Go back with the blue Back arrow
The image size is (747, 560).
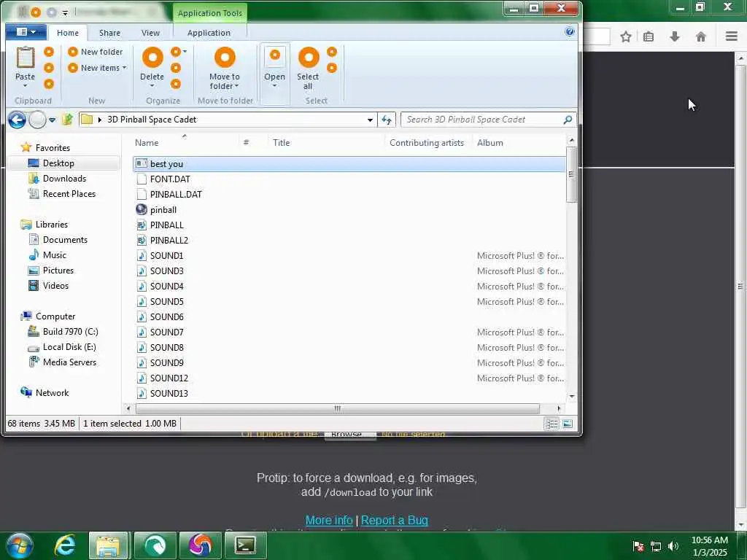pyautogui.click(x=18, y=120)
